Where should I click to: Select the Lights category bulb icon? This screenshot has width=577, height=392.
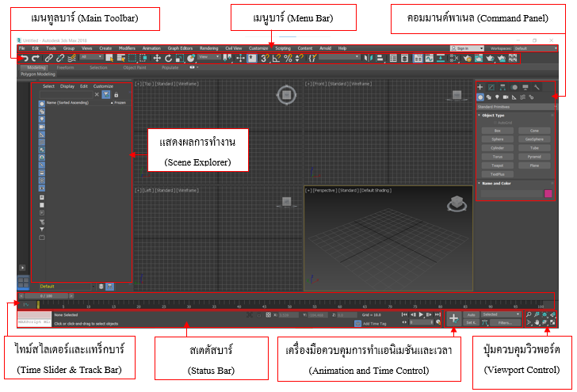coord(497,97)
